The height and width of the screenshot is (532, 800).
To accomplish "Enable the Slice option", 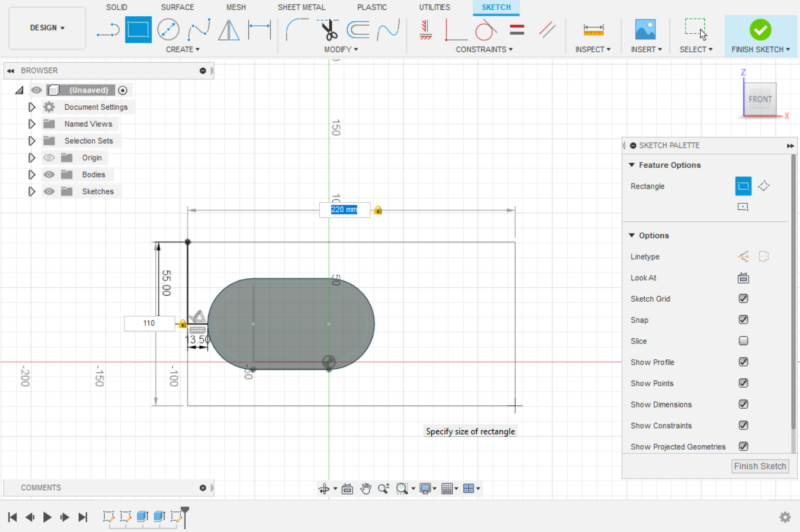I will point(743,341).
